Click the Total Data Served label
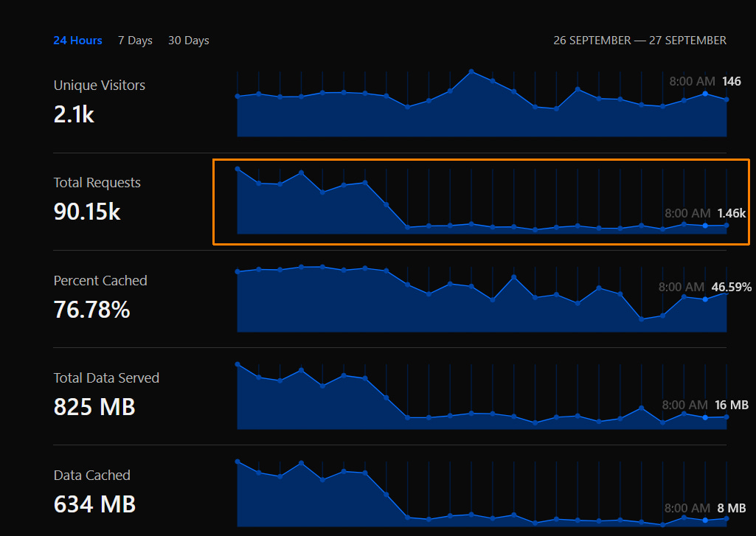Screen dimensions: 756x536 106,378
